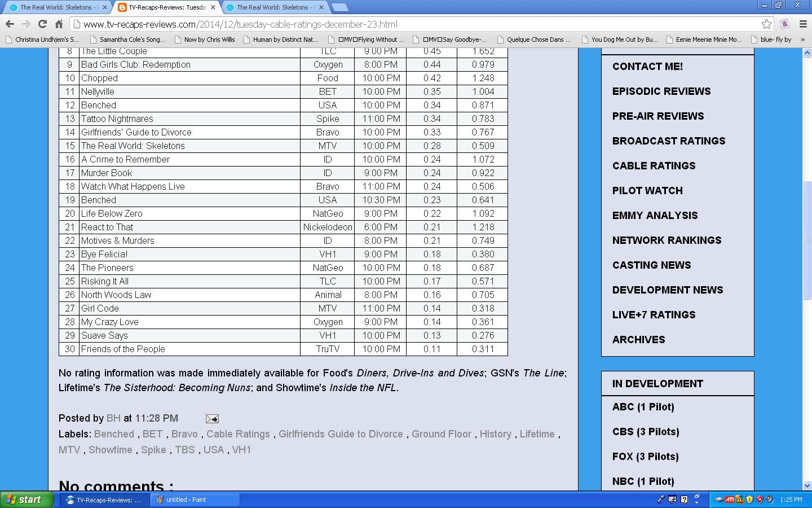The width and height of the screenshot is (812, 508).
Task: Open PILOT WATCH sidebar link
Action: 647,191
